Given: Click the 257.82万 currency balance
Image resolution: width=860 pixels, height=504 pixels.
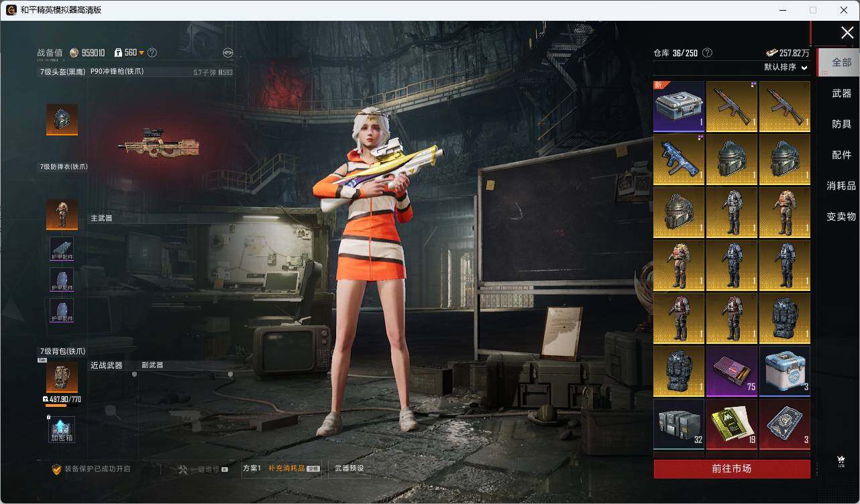Looking at the screenshot, I should (788, 53).
